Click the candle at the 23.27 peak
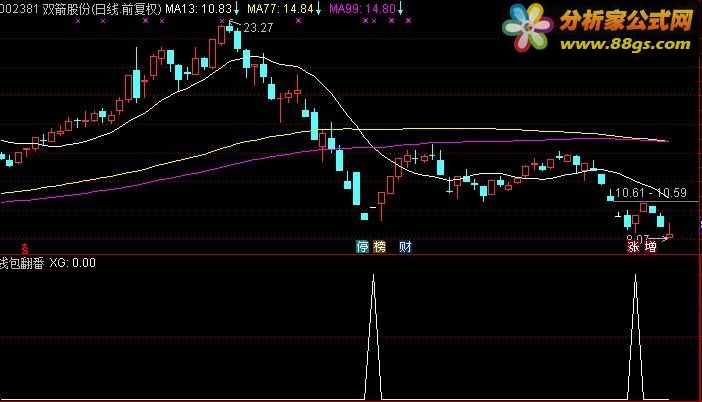Screen dimensions: 702x402 (x=230, y=29)
